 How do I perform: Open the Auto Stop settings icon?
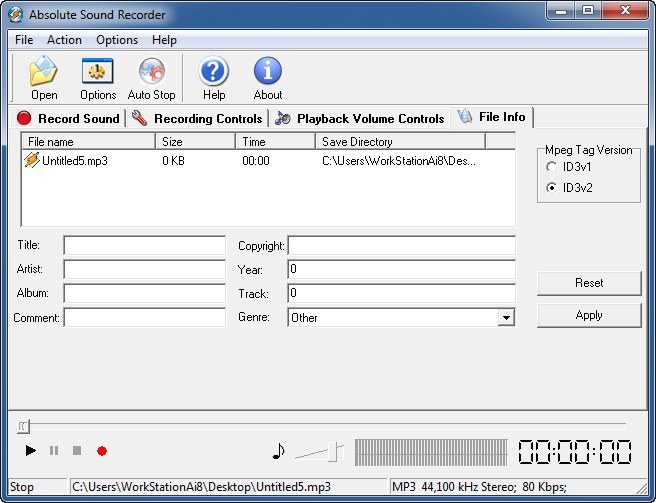coord(151,78)
